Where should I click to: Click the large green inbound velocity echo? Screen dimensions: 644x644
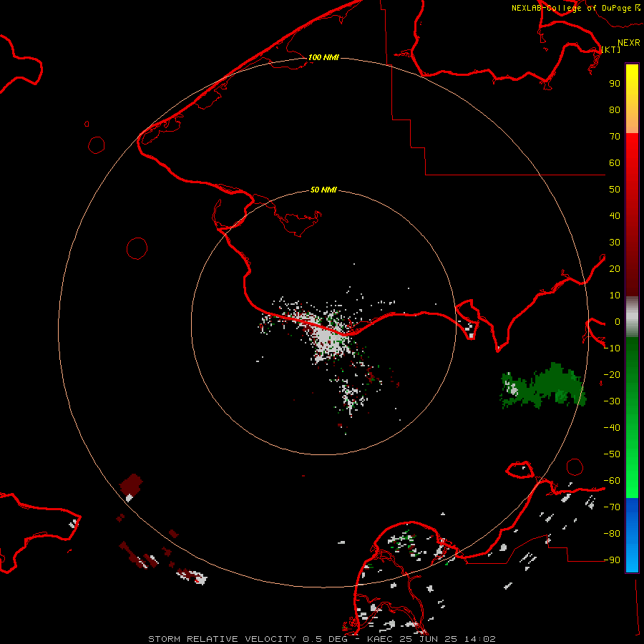tap(552, 386)
